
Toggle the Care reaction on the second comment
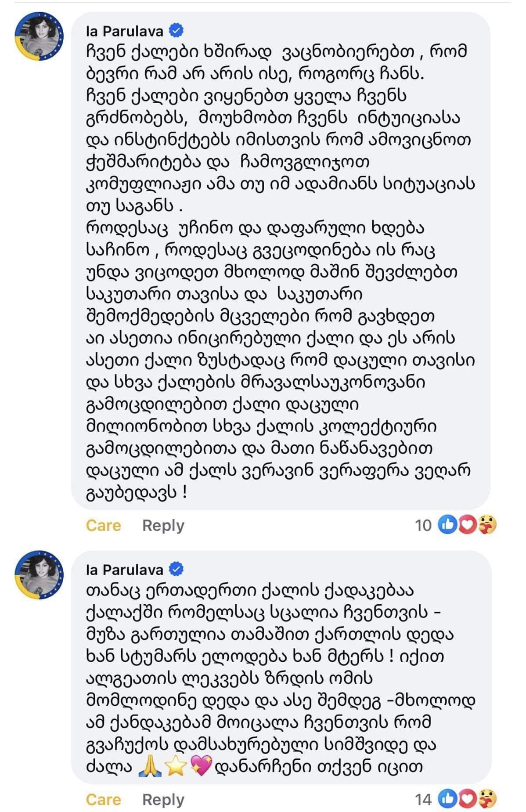tap(103, 799)
